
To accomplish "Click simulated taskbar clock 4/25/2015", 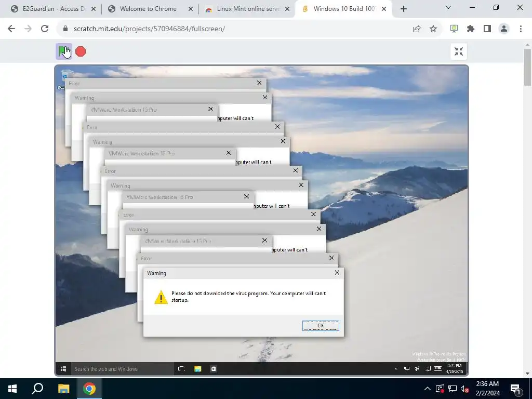I will (x=455, y=369).
